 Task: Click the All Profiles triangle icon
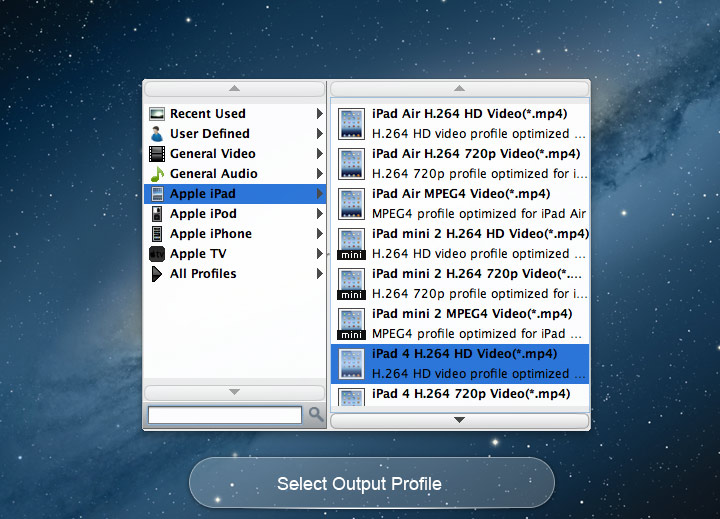[157, 274]
